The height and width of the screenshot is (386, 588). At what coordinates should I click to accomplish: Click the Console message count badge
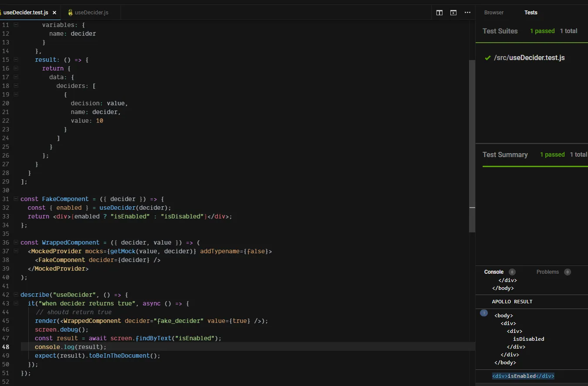(512, 272)
